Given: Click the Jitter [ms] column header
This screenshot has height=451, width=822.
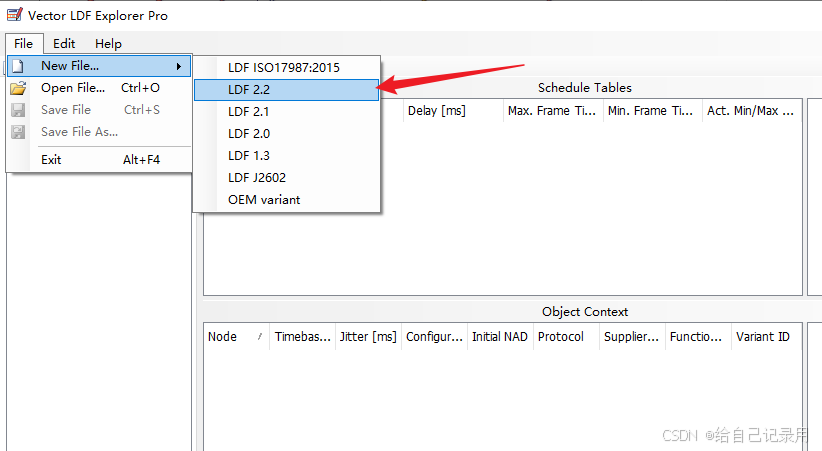Looking at the screenshot, I should 369,337.
